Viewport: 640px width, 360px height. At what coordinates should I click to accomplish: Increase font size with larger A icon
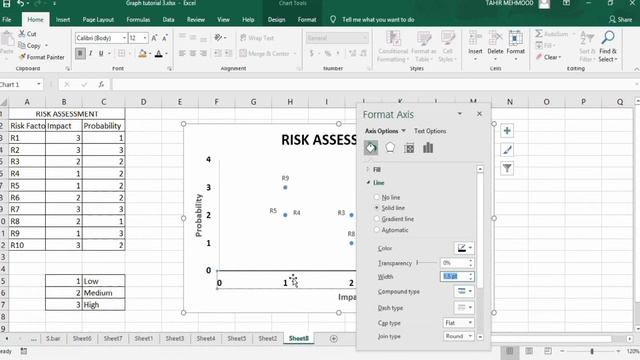154,38
